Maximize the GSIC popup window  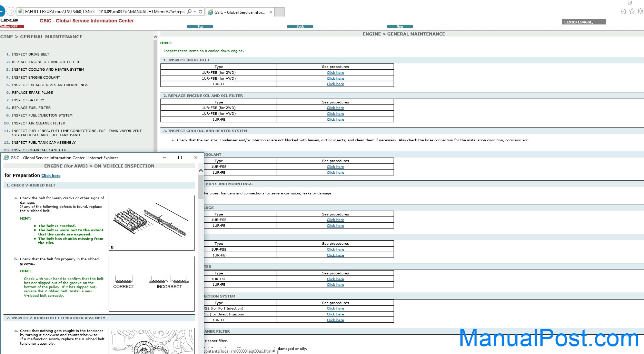[x=180, y=158]
